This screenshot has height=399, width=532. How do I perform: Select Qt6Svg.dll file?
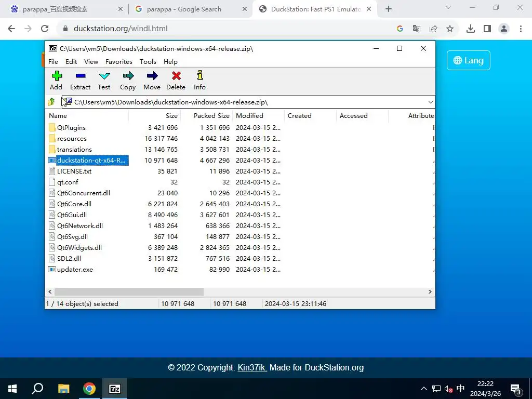pyautogui.click(x=72, y=236)
